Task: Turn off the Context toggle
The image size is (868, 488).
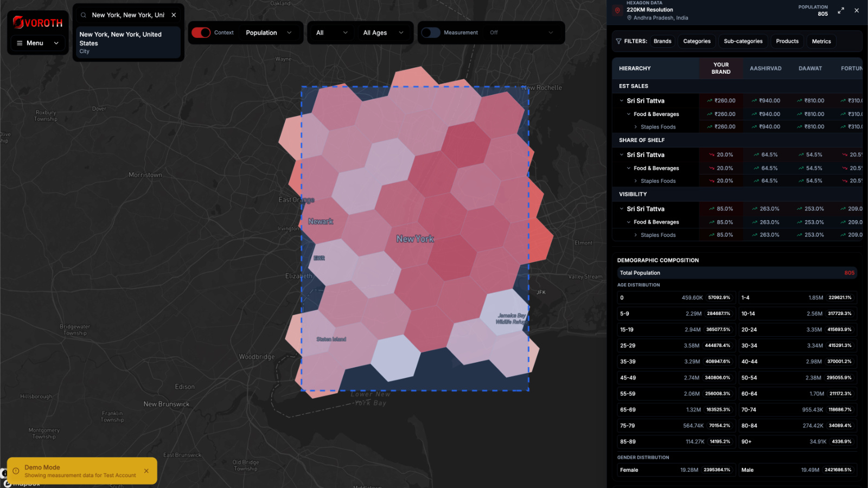Action: pos(201,33)
